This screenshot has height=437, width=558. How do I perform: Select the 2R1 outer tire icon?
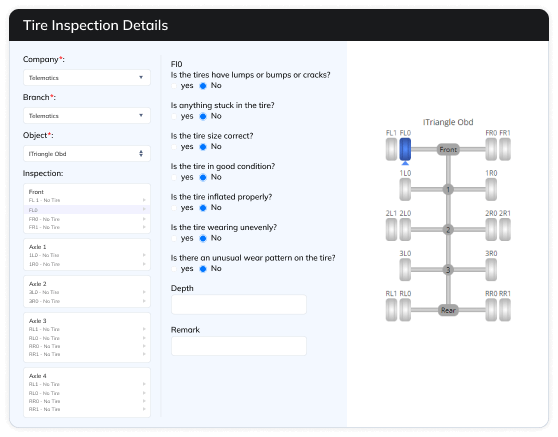point(505,230)
